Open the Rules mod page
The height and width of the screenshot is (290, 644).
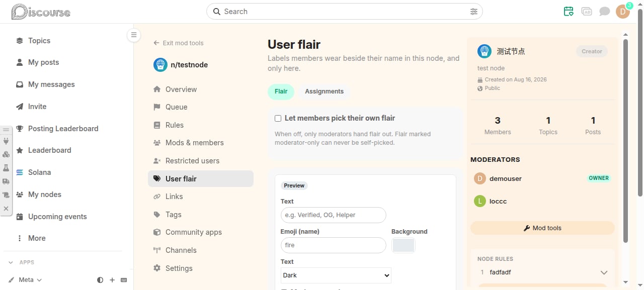(200, 125)
